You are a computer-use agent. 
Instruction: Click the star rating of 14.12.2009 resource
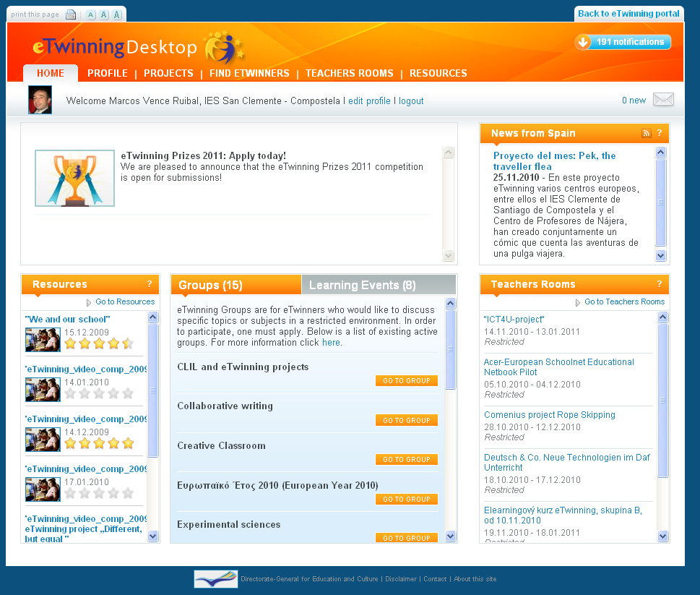click(99, 443)
